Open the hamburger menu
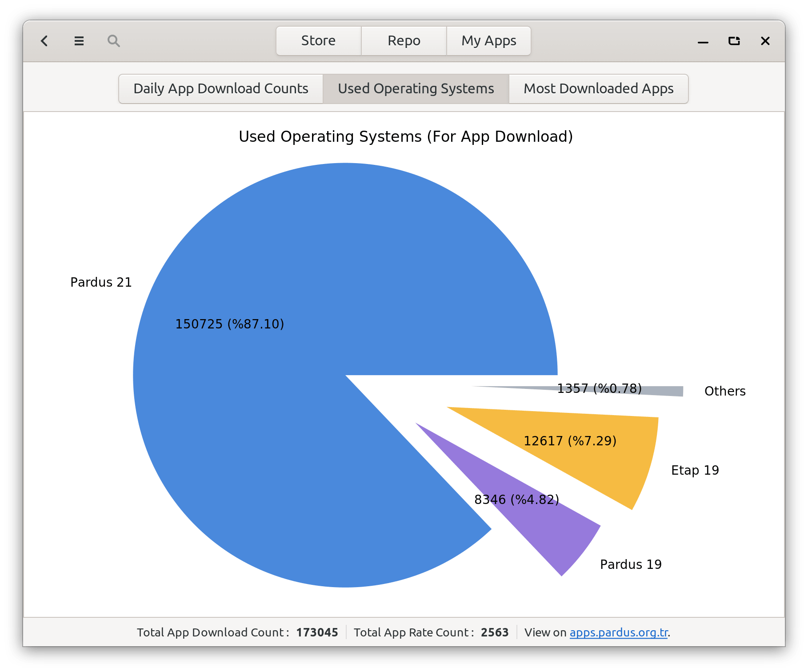Viewport: 808px width, 672px height. pos(79,41)
